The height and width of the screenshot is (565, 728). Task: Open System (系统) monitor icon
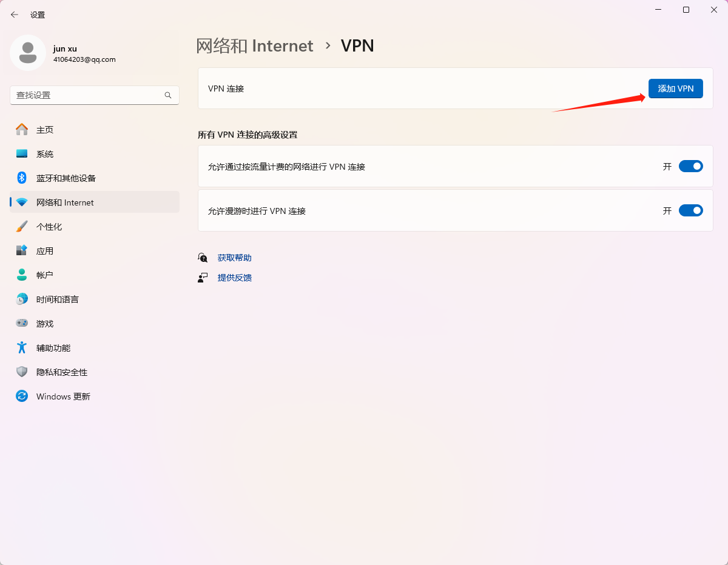point(22,154)
